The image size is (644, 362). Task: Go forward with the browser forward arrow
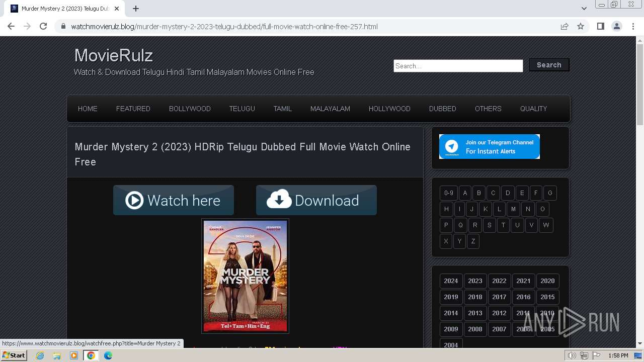point(27,26)
